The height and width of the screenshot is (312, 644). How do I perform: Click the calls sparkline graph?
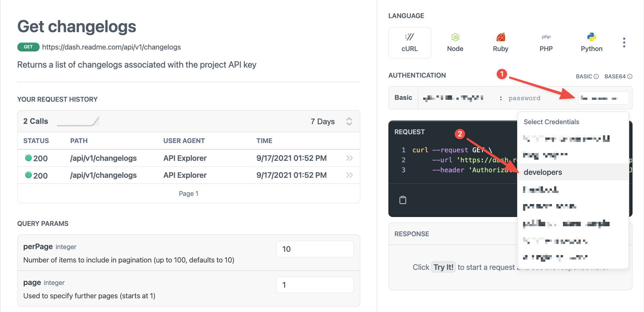pyautogui.click(x=78, y=121)
